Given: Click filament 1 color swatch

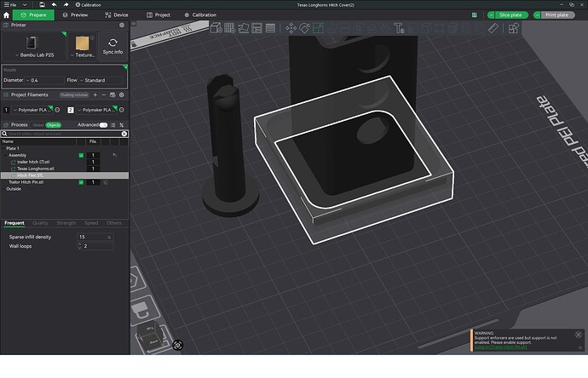Looking at the screenshot, I should tap(6, 110).
